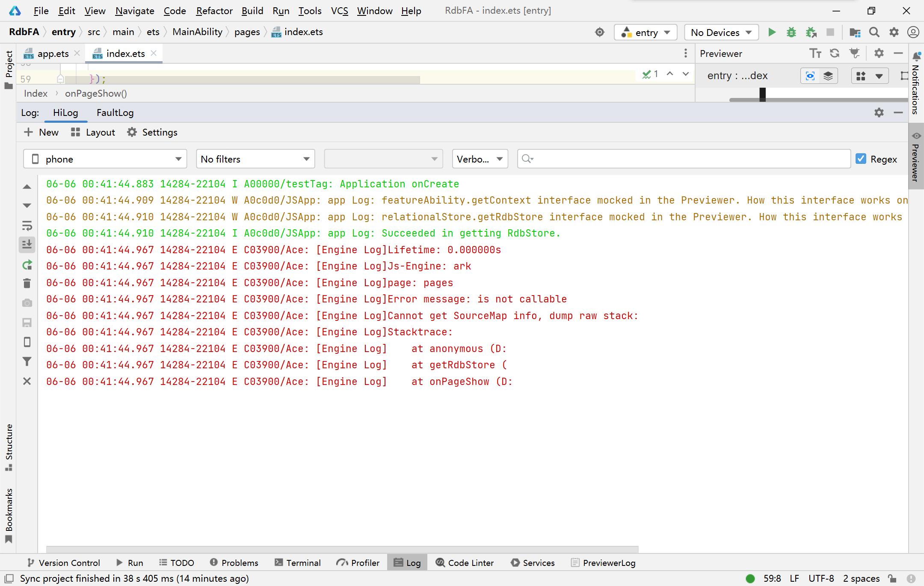
Task: Toggle the Regex checkbox
Action: pyautogui.click(x=861, y=159)
